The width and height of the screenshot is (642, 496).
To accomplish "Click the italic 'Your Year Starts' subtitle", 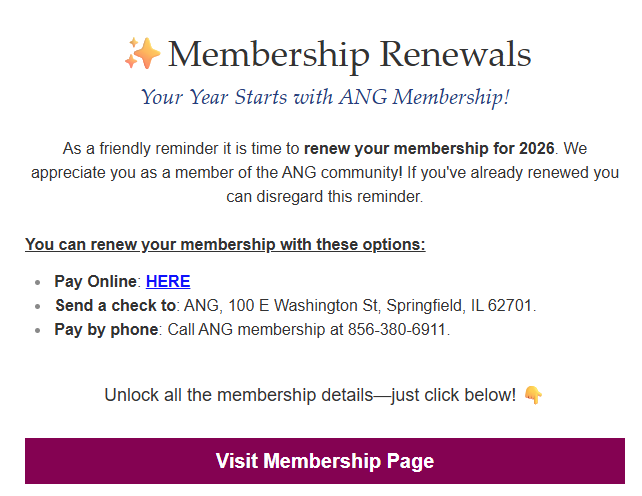I will click(x=325, y=97).
